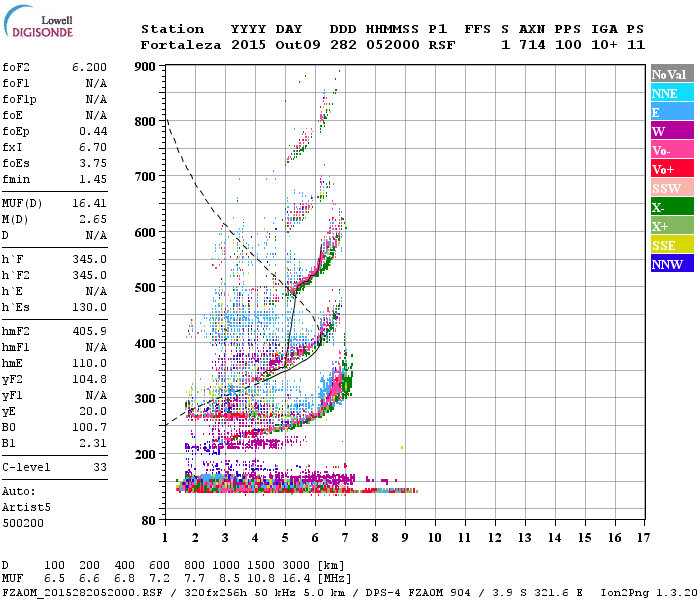700x600 pixels.
Task: Click the MUF(D) value 16.41
Action: point(89,203)
